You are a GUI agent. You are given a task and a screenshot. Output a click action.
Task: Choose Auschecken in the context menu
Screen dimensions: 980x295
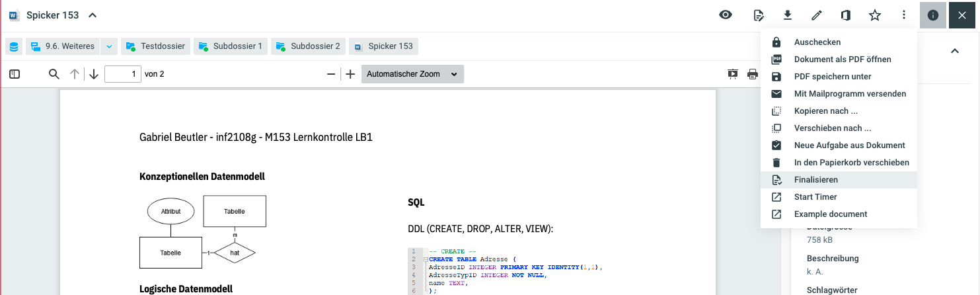pos(817,42)
